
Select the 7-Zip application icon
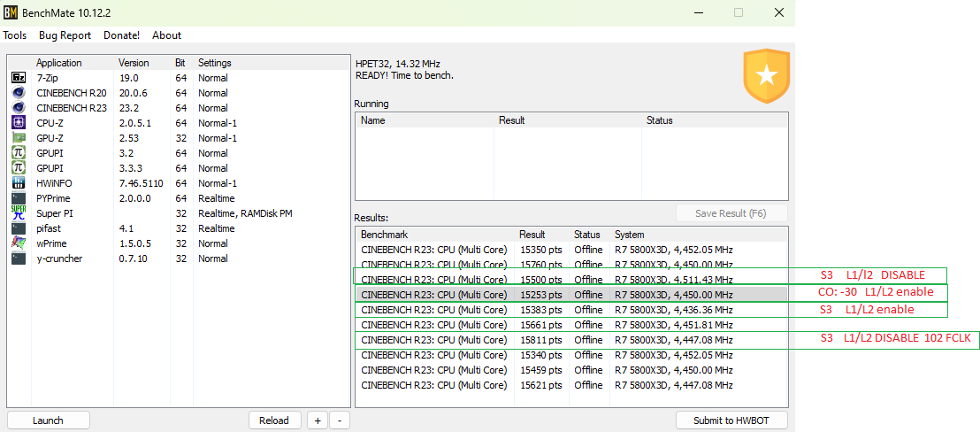(18, 78)
